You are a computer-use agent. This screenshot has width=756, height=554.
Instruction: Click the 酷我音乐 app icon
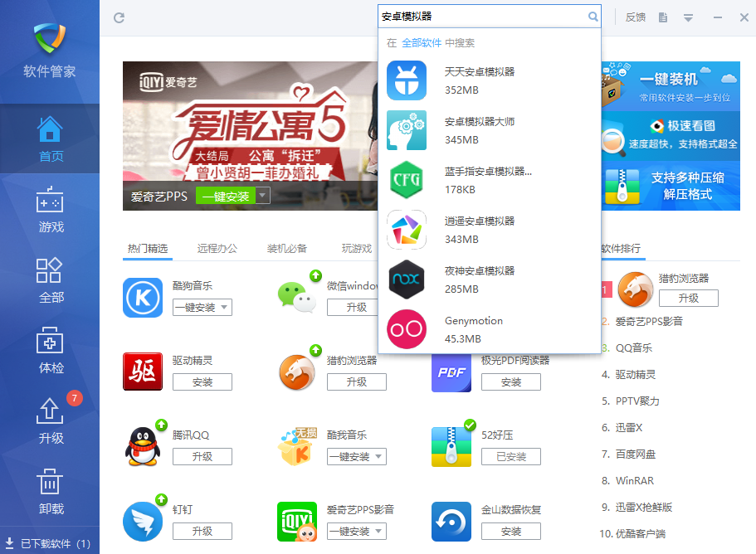pos(297,446)
